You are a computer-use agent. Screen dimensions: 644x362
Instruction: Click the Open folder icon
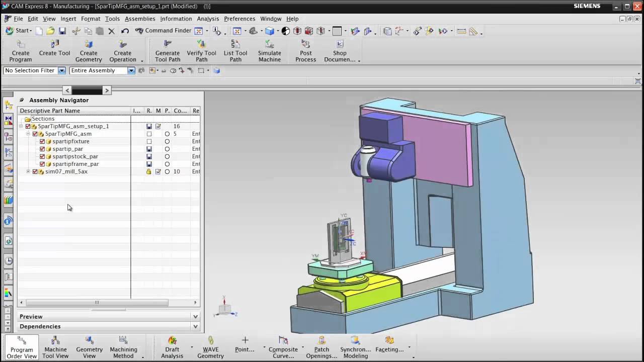(x=50, y=31)
